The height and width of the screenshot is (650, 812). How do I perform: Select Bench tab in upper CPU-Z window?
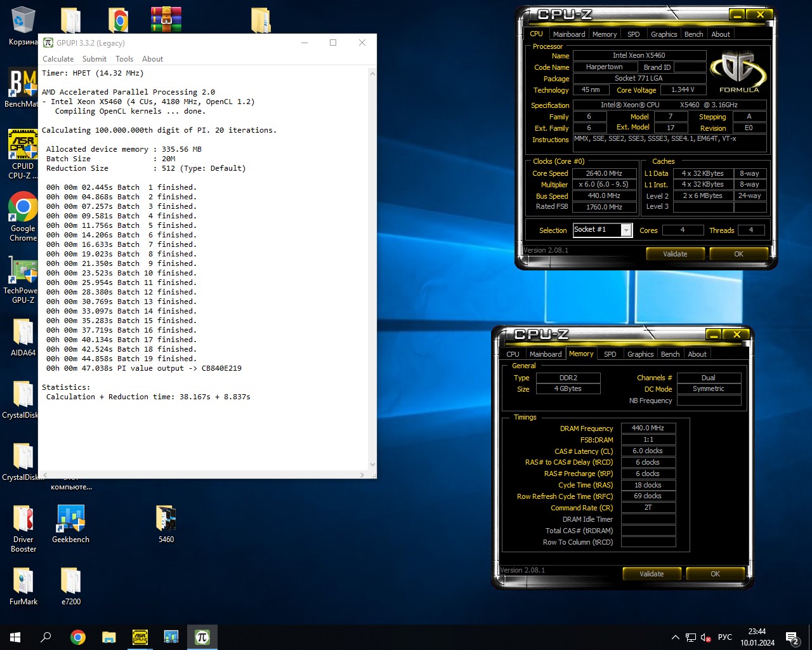click(x=693, y=34)
